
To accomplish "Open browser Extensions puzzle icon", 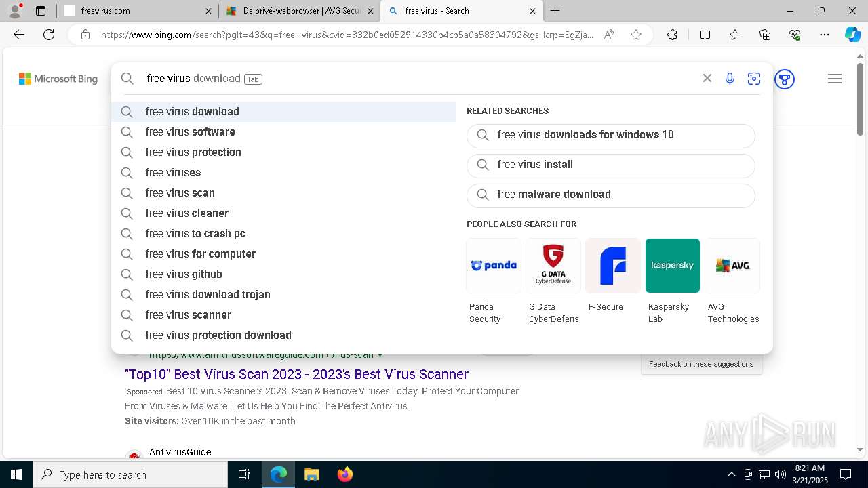I will (672, 35).
